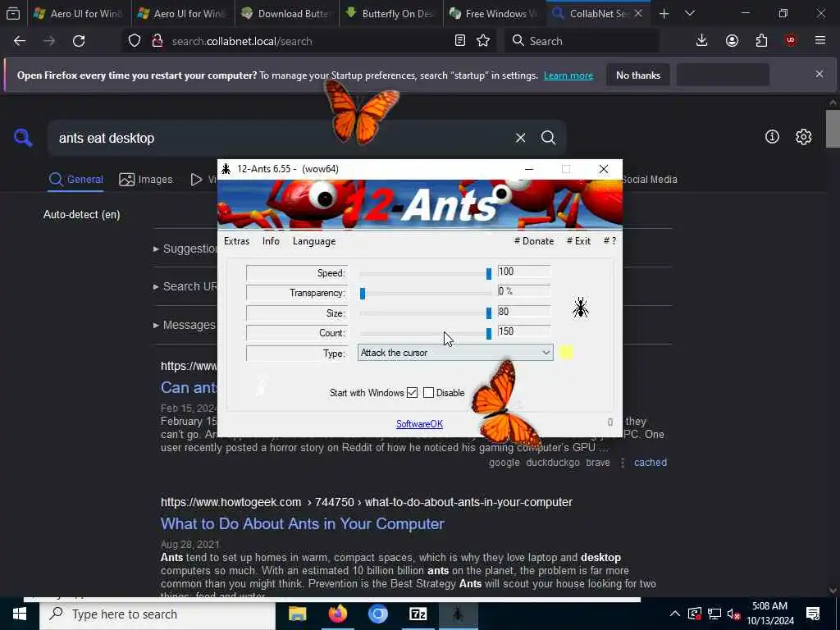Click the Size slider handle
840x630 pixels.
[x=489, y=313]
